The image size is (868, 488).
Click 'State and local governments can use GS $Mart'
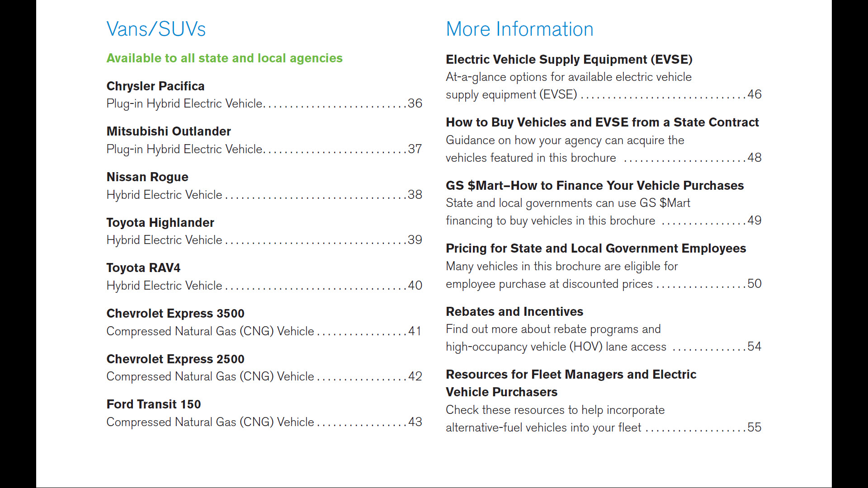point(568,203)
